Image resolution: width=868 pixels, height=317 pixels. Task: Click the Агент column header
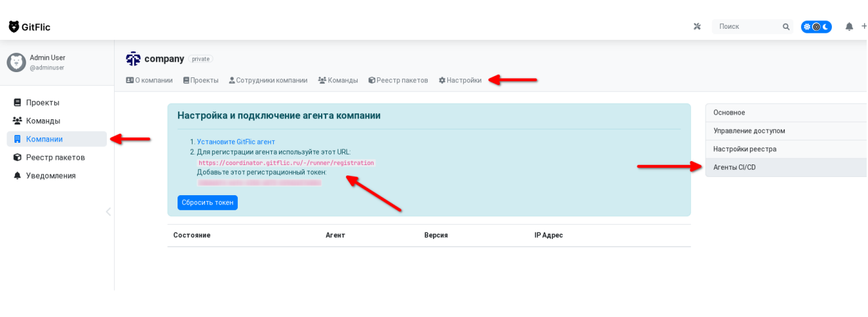[x=335, y=235]
